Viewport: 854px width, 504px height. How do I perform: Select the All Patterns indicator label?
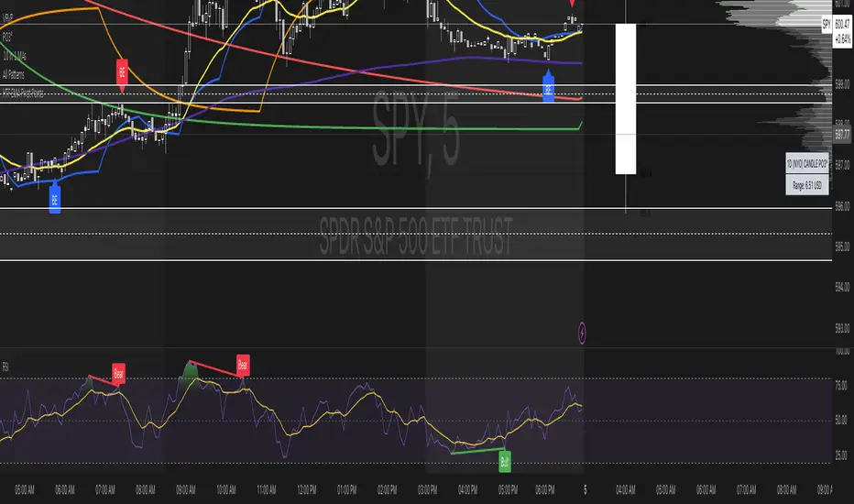tap(14, 74)
